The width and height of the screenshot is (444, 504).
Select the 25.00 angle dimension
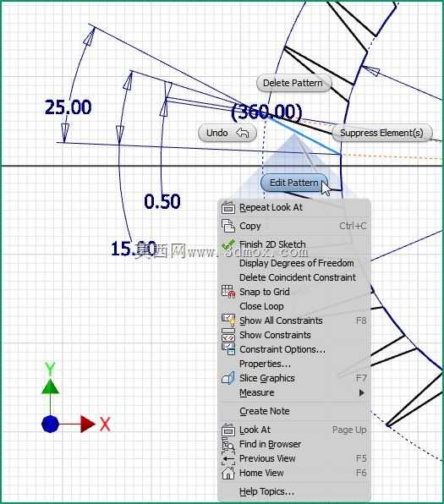(x=69, y=107)
